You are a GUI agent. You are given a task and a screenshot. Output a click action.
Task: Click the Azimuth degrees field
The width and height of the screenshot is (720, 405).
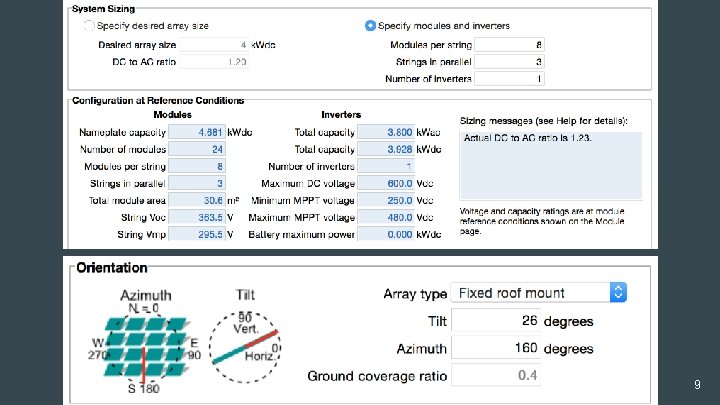click(496, 349)
